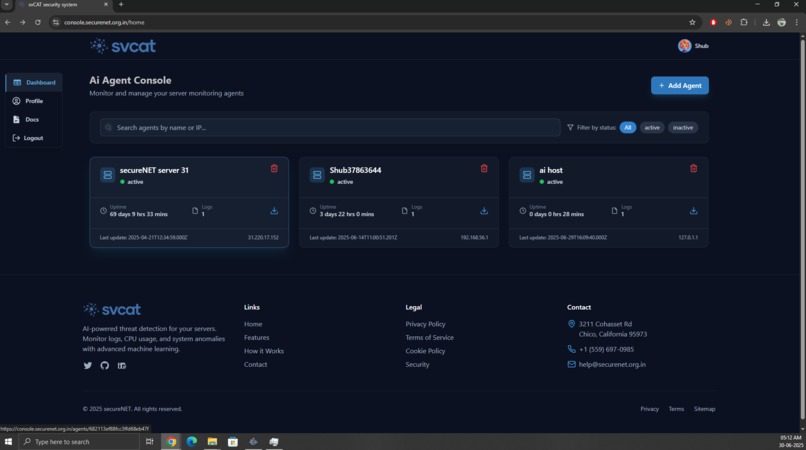Download logs for secureNET server 31
806x450 pixels.
click(274, 211)
